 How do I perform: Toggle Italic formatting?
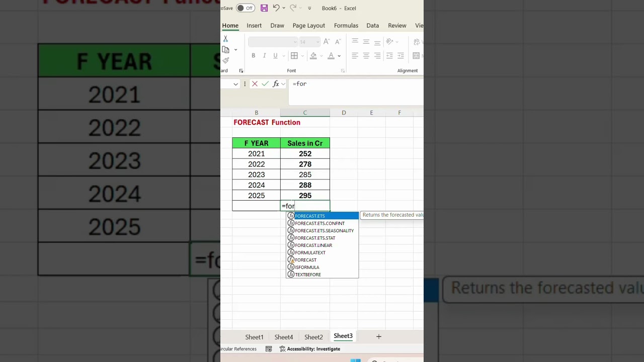click(x=264, y=56)
